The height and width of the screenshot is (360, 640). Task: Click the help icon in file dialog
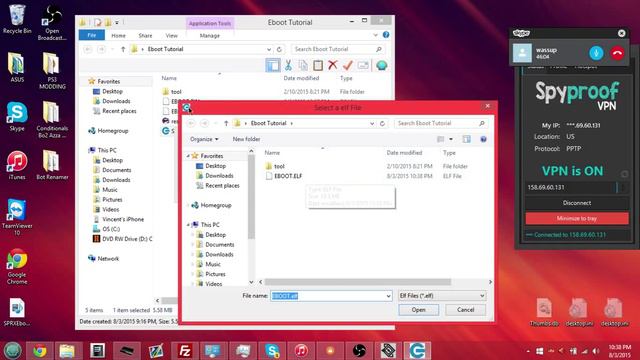click(x=483, y=139)
